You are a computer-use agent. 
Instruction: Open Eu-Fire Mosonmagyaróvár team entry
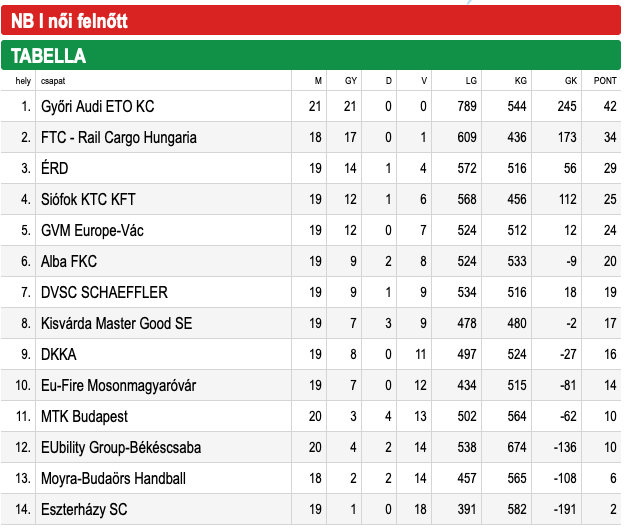point(311,385)
